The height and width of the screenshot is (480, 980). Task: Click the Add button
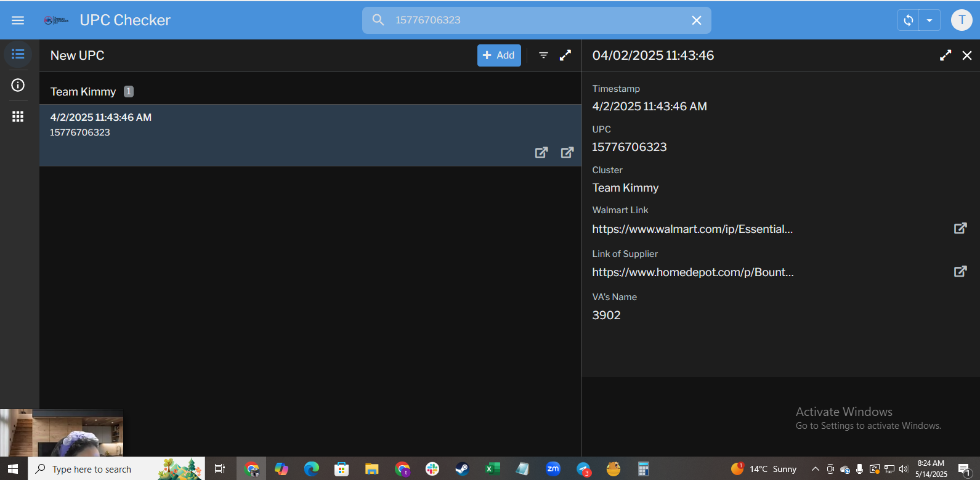pyautogui.click(x=499, y=55)
